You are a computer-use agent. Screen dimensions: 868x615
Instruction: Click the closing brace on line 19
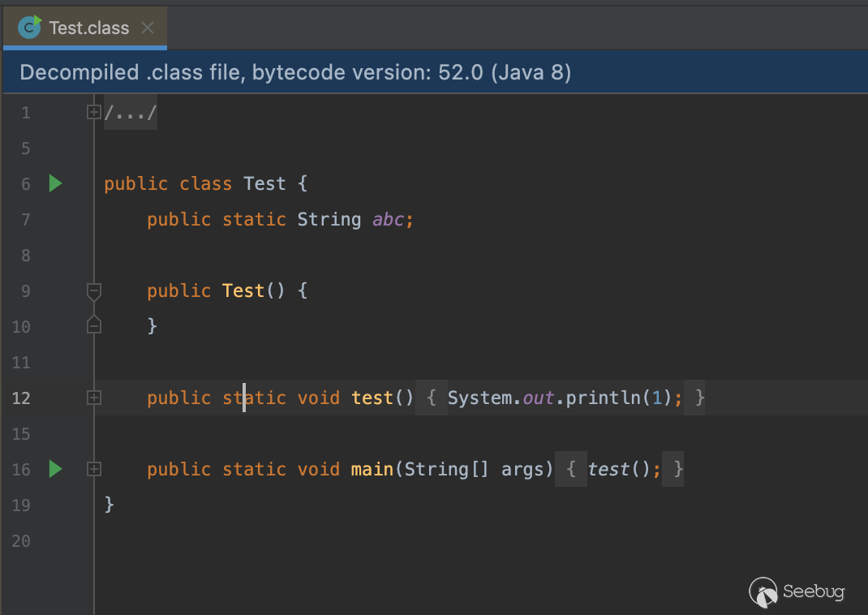[109, 505]
